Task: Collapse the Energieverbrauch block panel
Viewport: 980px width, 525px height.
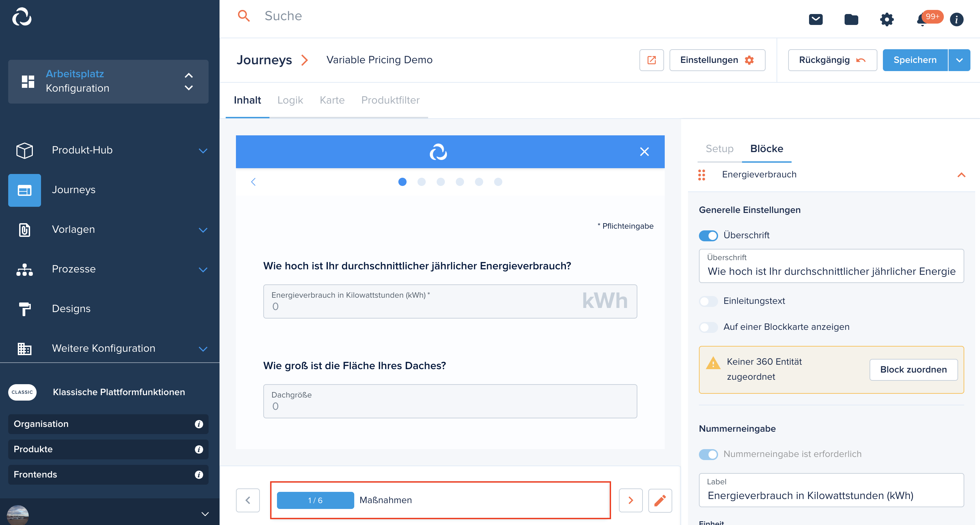Action: 962,174
